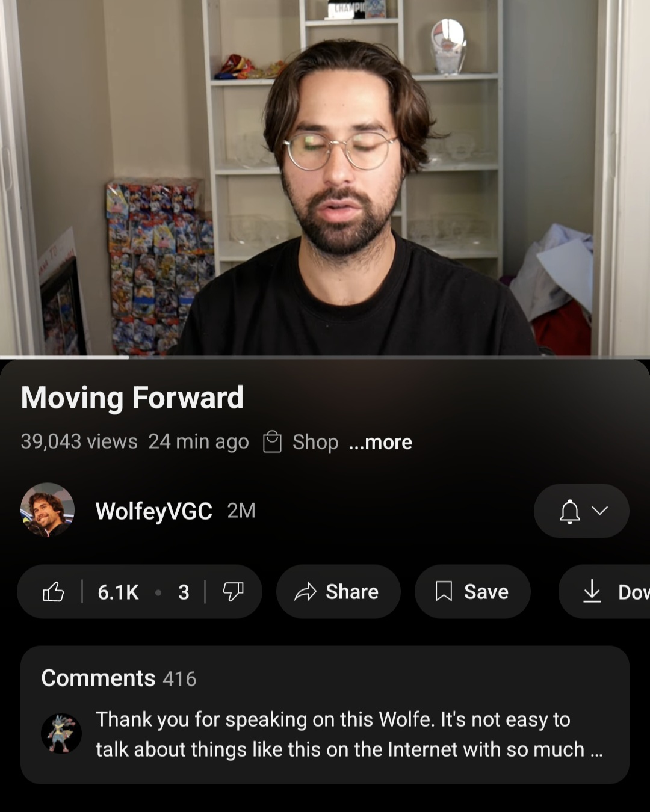Tap the Shop bag icon
The height and width of the screenshot is (812, 650).
272,441
